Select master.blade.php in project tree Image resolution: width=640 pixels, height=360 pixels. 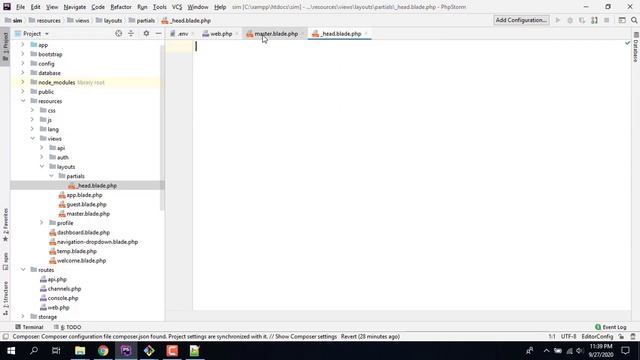coord(88,213)
